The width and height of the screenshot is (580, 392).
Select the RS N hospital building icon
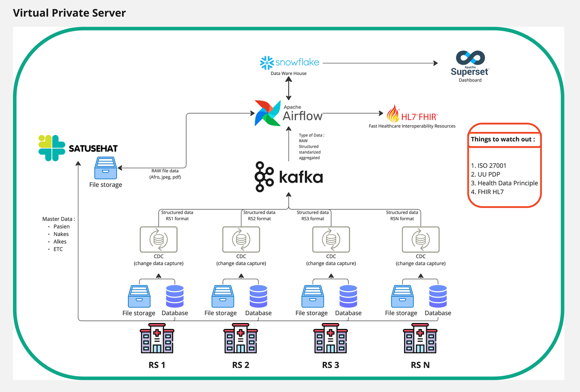[420, 338]
